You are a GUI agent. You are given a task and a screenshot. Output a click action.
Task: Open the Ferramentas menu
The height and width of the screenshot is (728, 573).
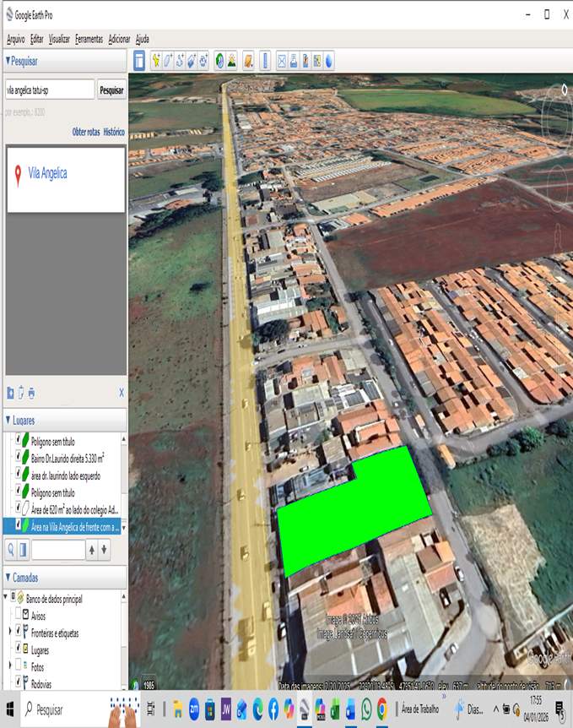point(89,39)
